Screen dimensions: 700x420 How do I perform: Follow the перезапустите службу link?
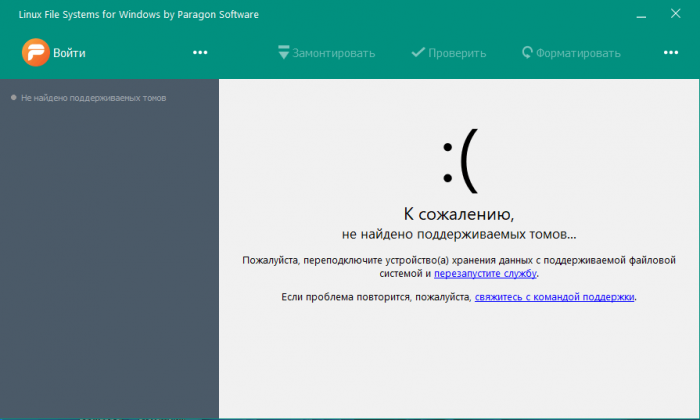(x=485, y=273)
